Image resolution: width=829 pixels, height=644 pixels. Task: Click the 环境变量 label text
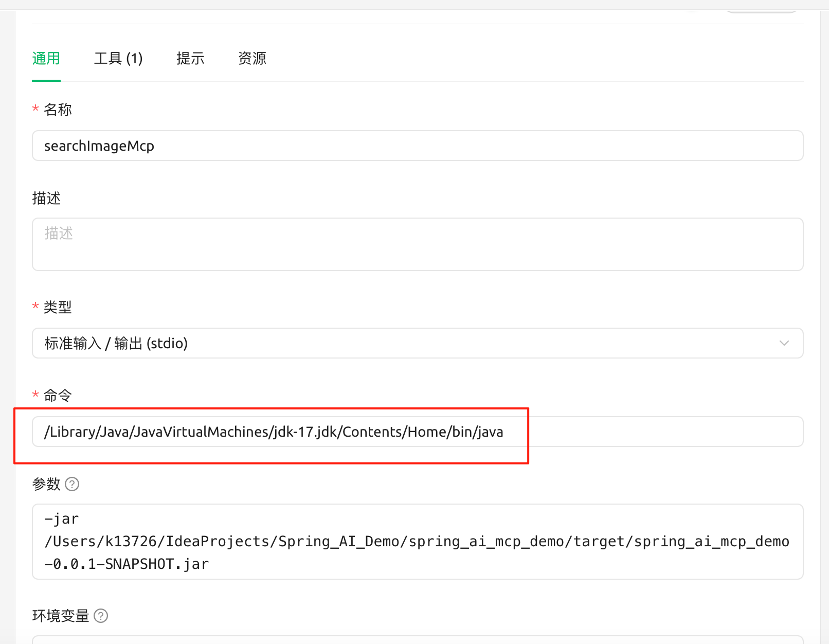(x=61, y=616)
